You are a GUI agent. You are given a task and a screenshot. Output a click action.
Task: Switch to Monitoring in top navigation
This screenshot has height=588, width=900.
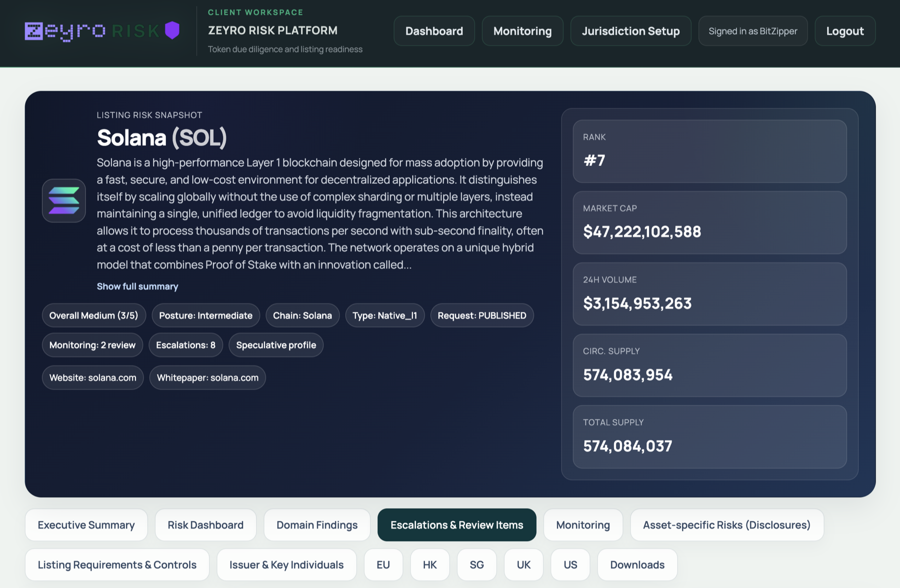[x=522, y=30]
